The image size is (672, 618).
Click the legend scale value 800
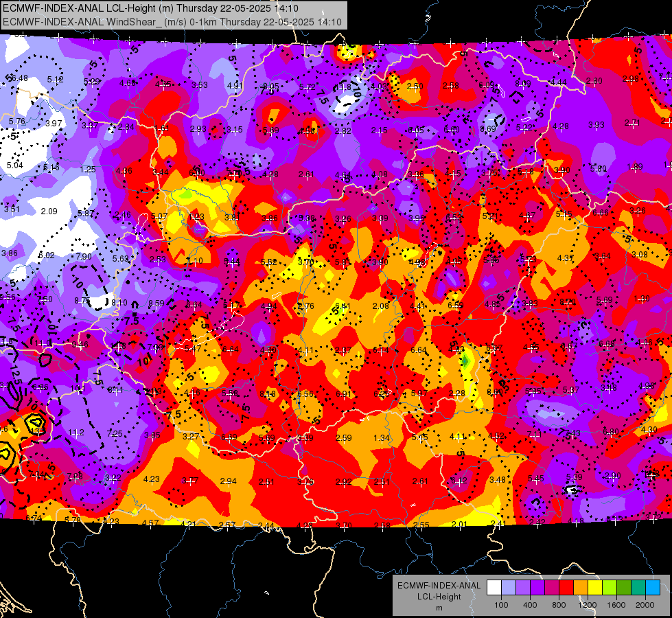559,605
